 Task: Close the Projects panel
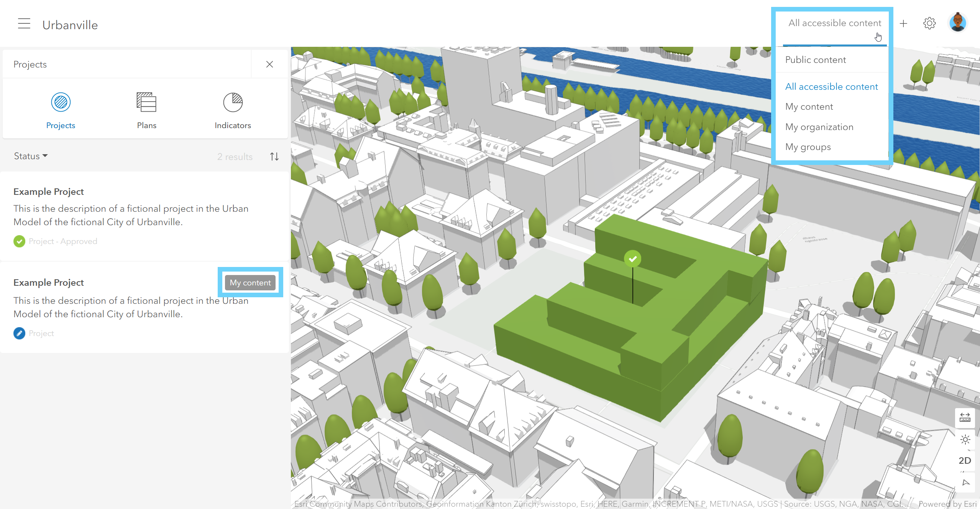point(269,64)
